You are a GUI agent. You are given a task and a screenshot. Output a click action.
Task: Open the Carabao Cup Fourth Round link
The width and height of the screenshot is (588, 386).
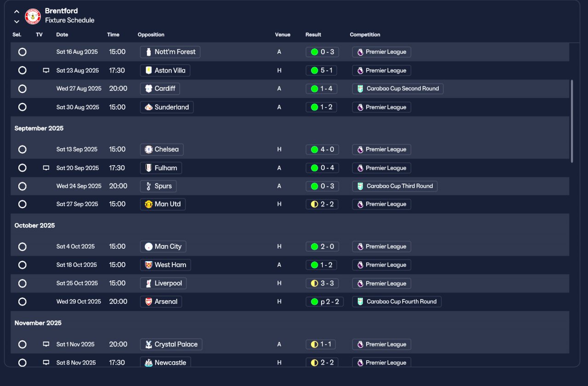[x=397, y=302]
